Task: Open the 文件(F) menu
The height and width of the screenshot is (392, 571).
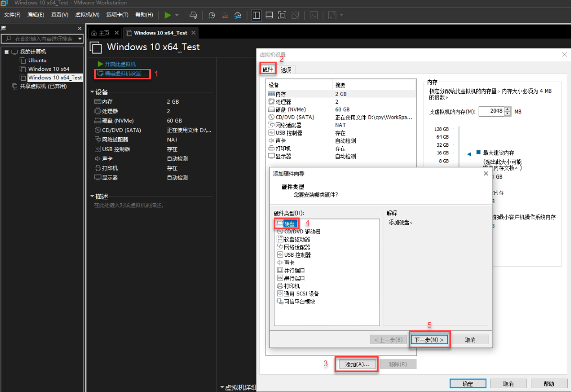Action: click(x=12, y=14)
